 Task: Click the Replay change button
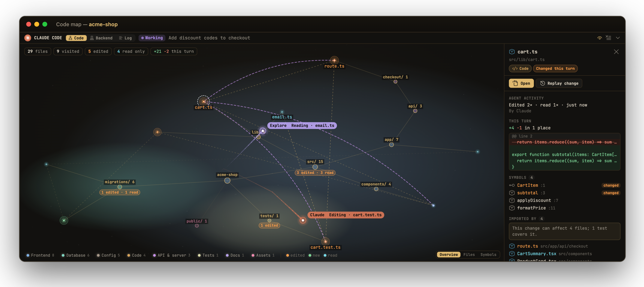[x=559, y=83]
